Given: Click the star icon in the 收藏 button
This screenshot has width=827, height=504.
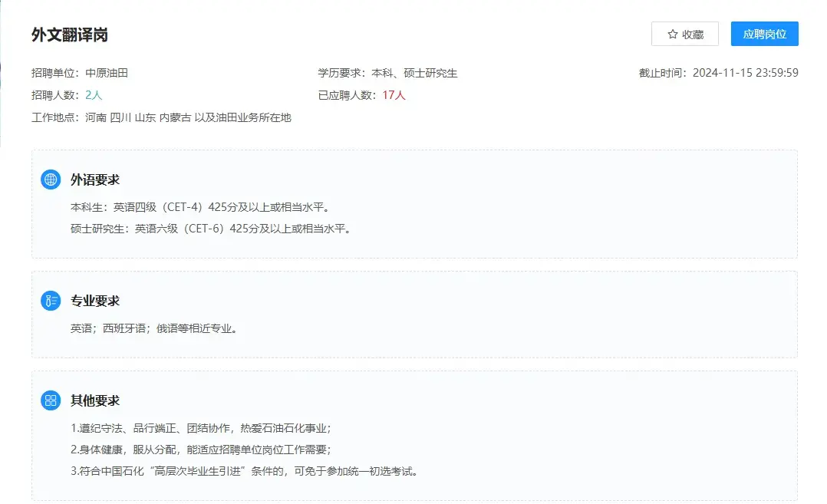Looking at the screenshot, I should [672, 35].
